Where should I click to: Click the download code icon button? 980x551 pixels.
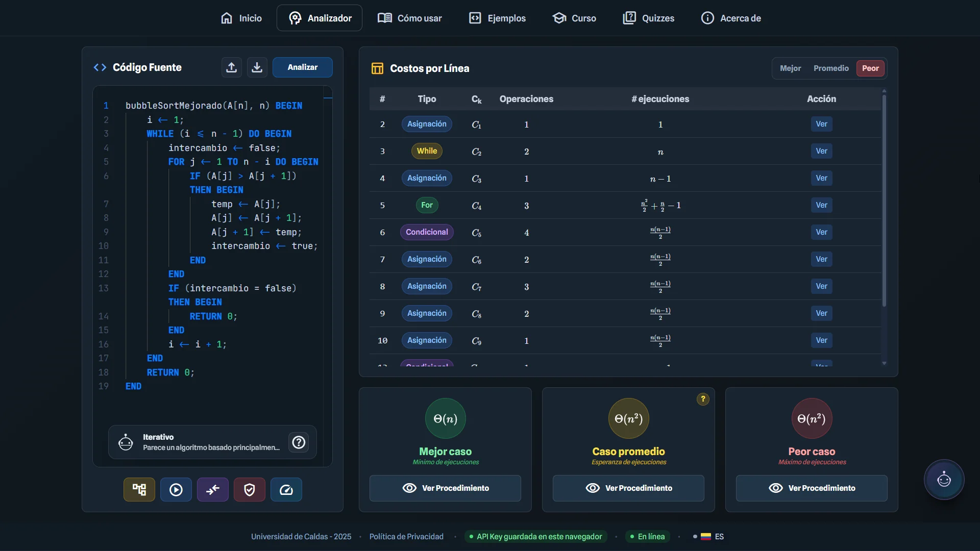click(x=257, y=67)
